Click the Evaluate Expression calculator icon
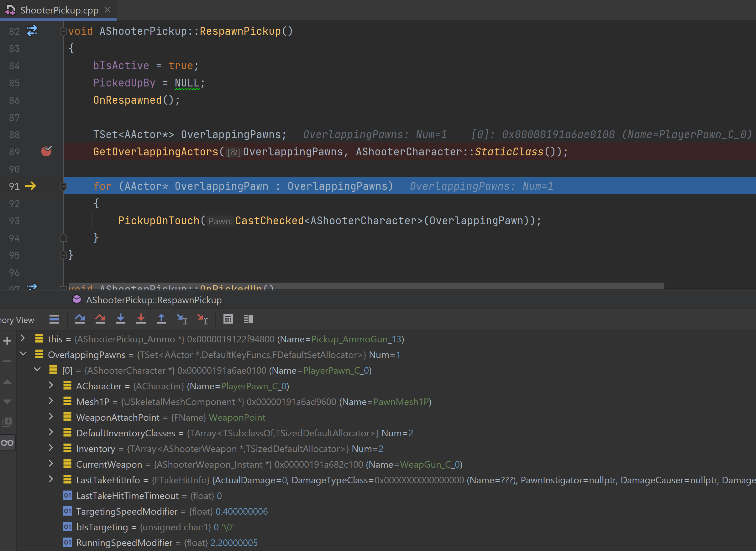 (228, 319)
